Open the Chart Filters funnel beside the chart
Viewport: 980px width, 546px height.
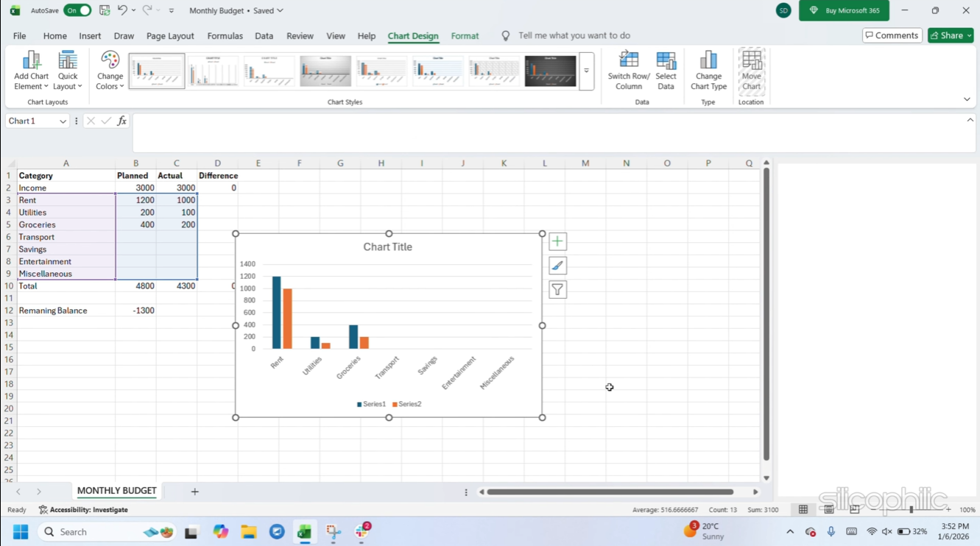557,289
